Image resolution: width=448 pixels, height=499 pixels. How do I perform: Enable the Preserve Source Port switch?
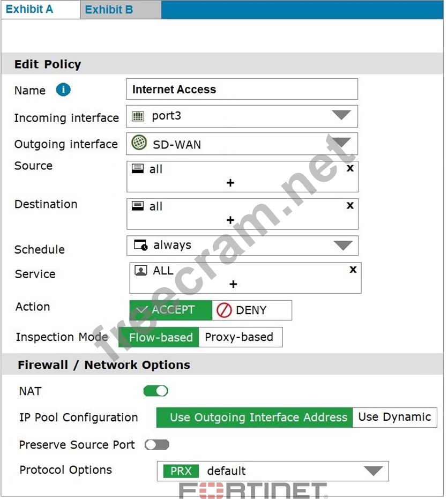pos(156,444)
